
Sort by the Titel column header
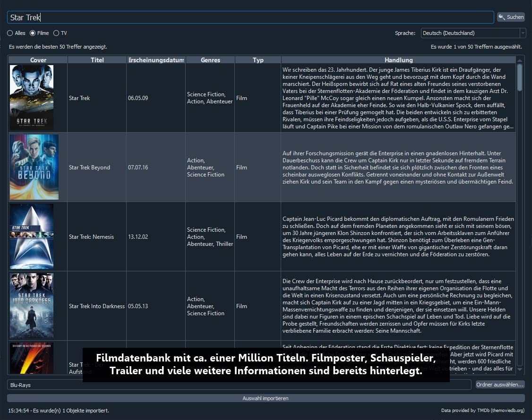(x=97, y=60)
